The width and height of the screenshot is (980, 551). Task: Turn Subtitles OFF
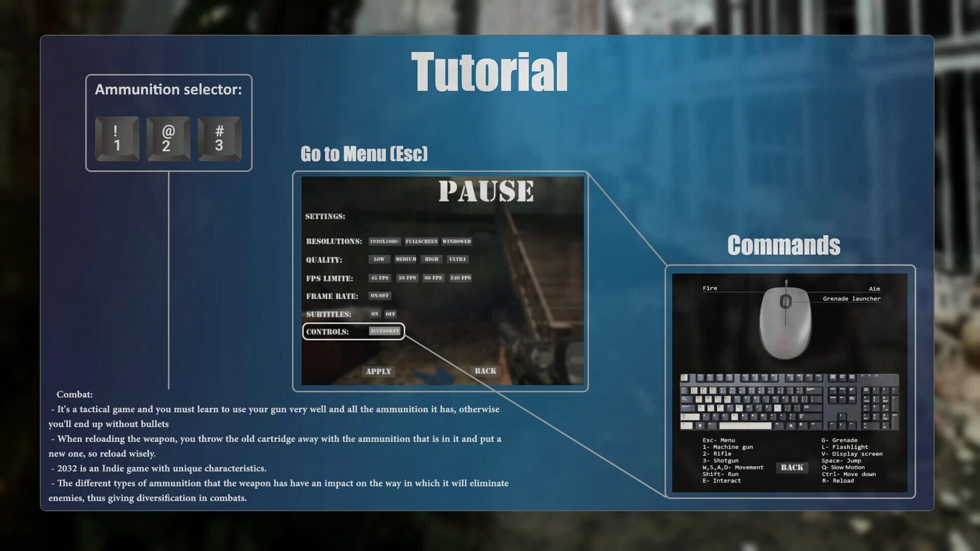391,314
